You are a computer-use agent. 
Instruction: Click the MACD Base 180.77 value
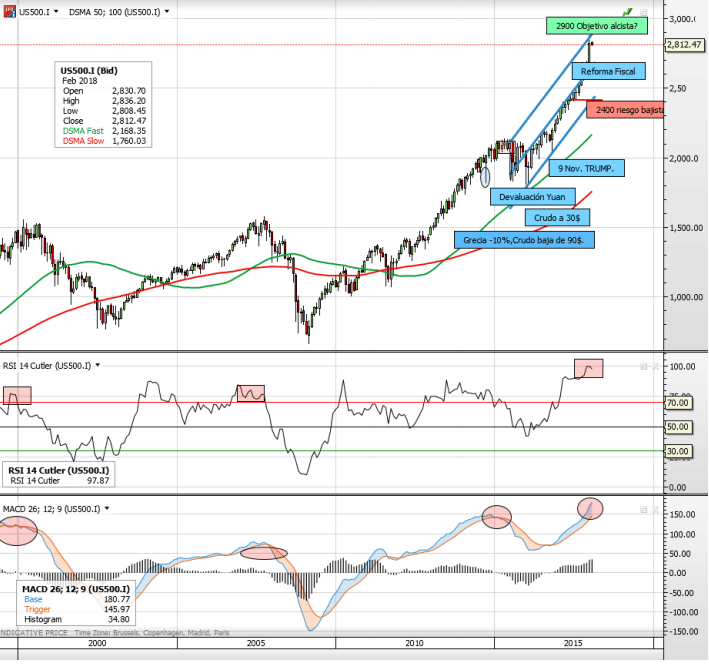(x=117, y=599)
